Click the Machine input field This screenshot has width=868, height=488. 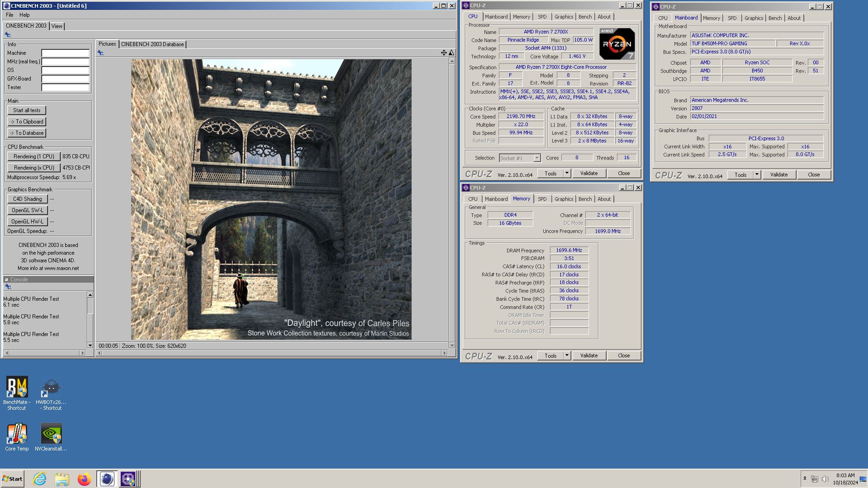click(65, 53)
